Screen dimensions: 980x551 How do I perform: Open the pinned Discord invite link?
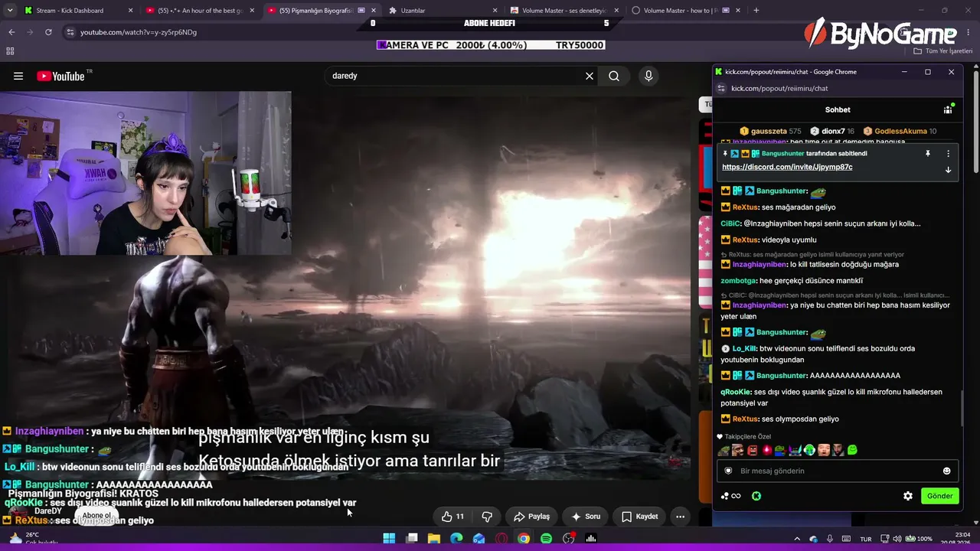click(x=787, y=167)
